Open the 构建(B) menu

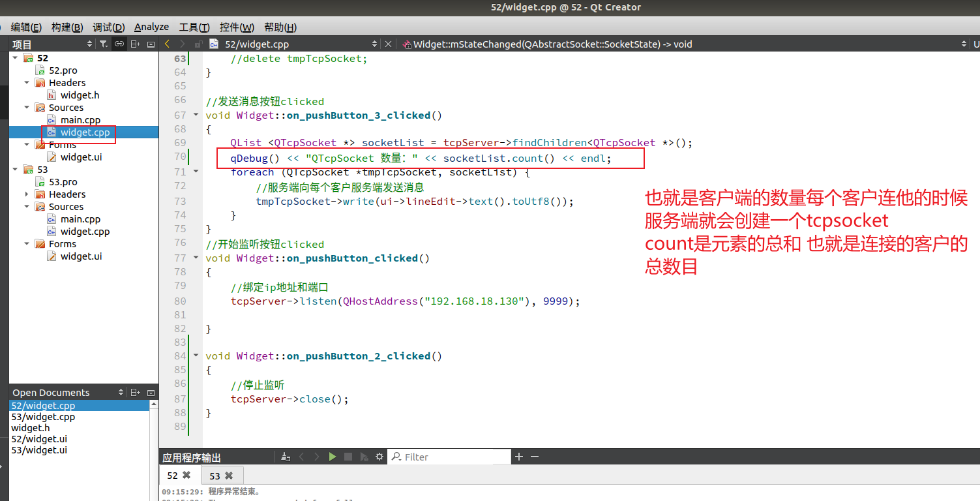click(67, 27)
